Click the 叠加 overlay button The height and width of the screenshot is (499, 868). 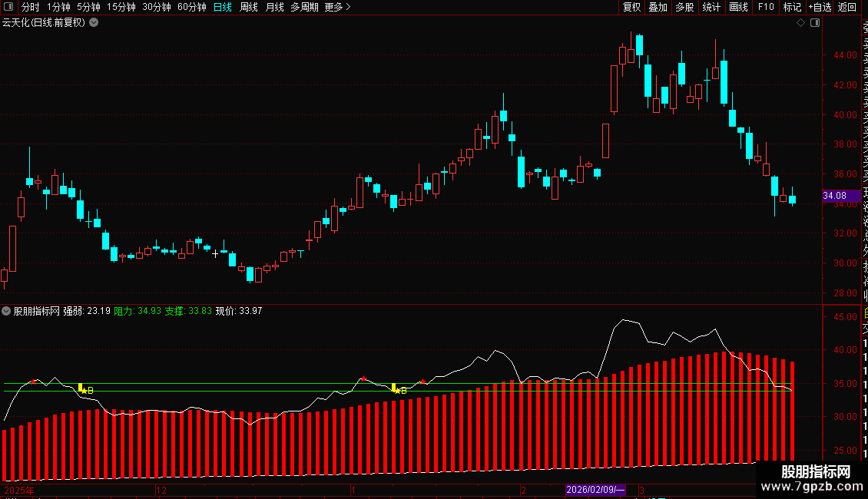pos(658,7)
